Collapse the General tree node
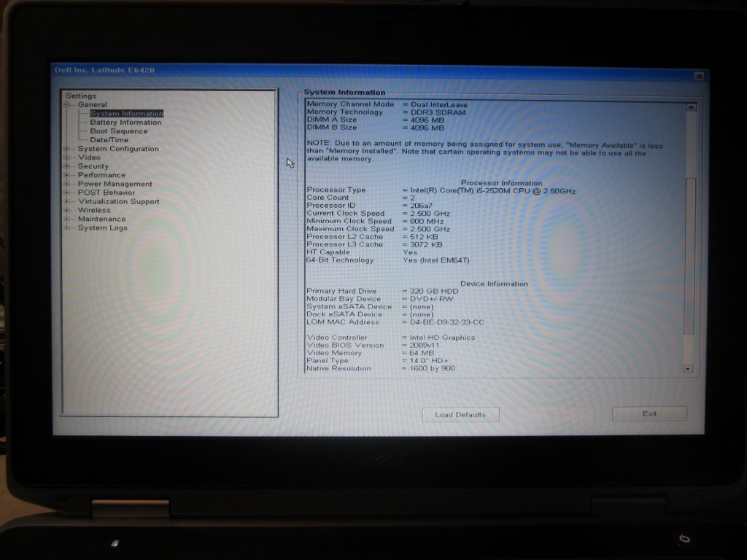The width and height of the screenshot is (747, 560). 67,105
